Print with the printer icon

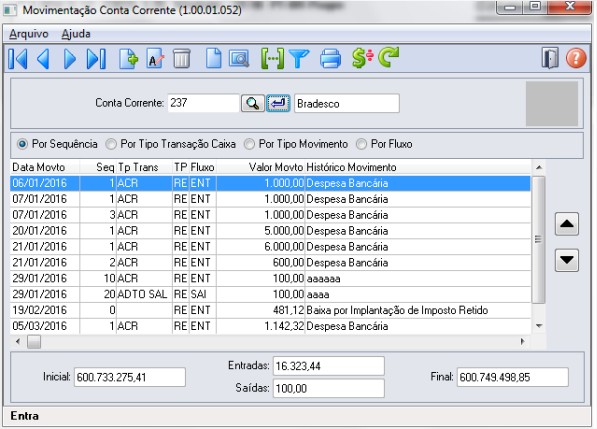coord(330,59)
